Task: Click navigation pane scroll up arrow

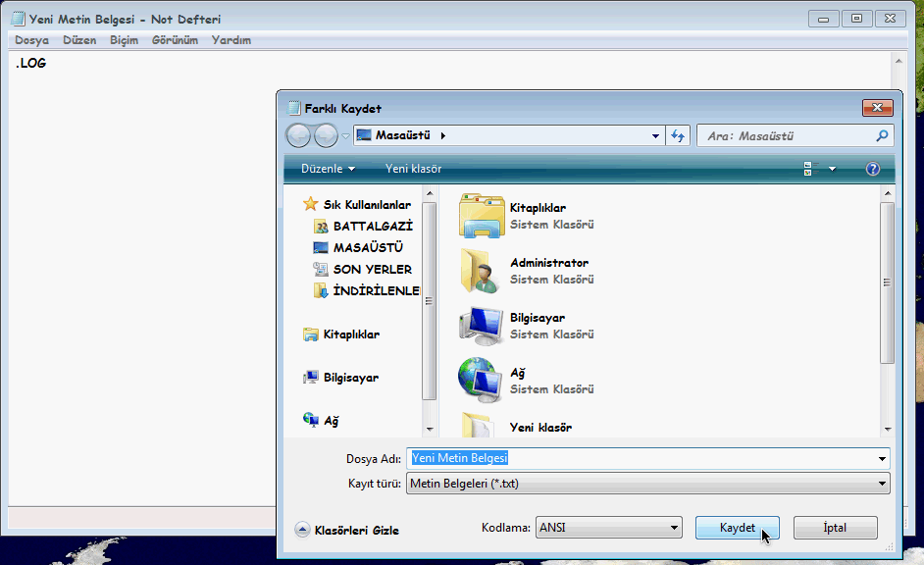Action: 430,193
